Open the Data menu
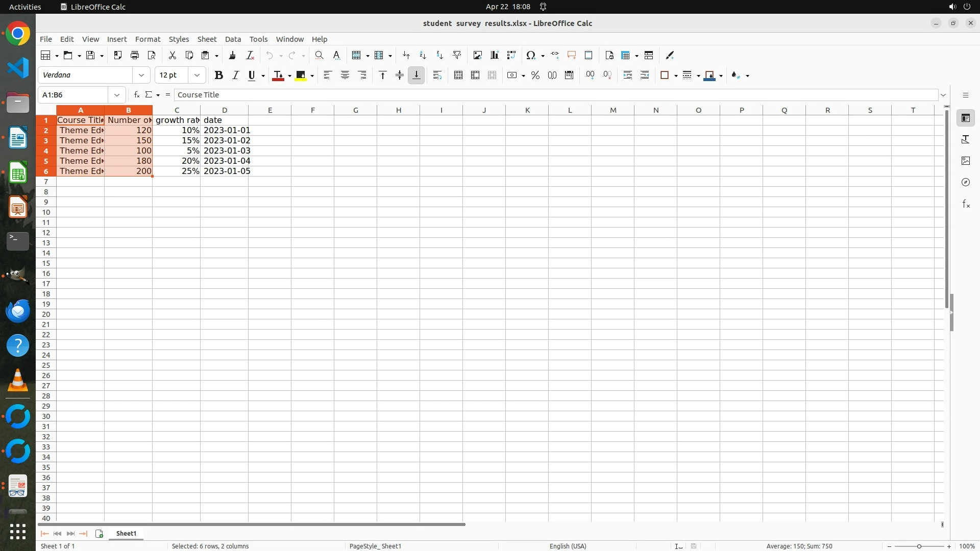Screen dimensions: 980x551 233,39
